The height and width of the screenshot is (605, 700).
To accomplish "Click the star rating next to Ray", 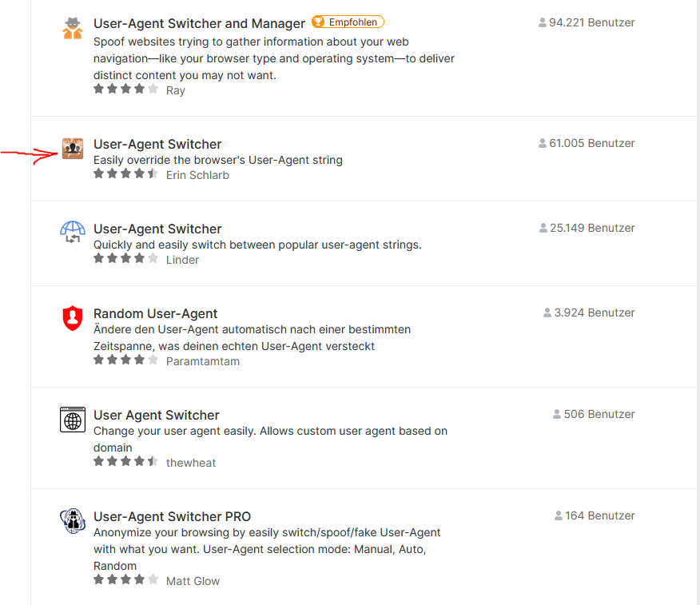I will pos(125,90).
